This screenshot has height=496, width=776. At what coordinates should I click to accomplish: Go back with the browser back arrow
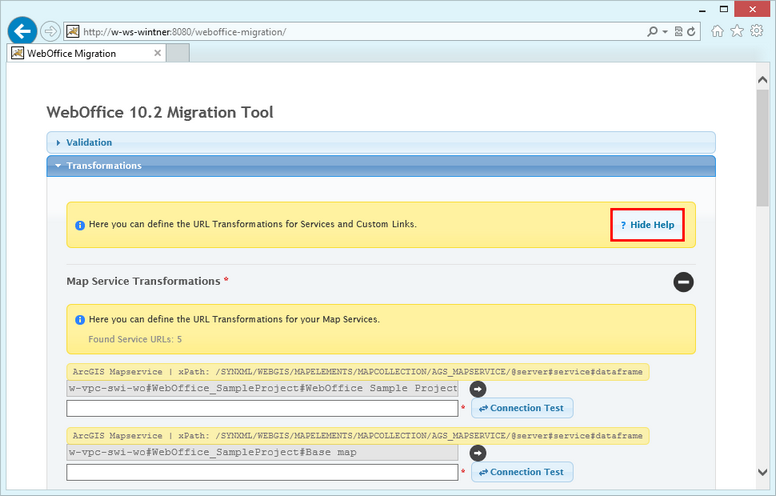tap(22, 31)
